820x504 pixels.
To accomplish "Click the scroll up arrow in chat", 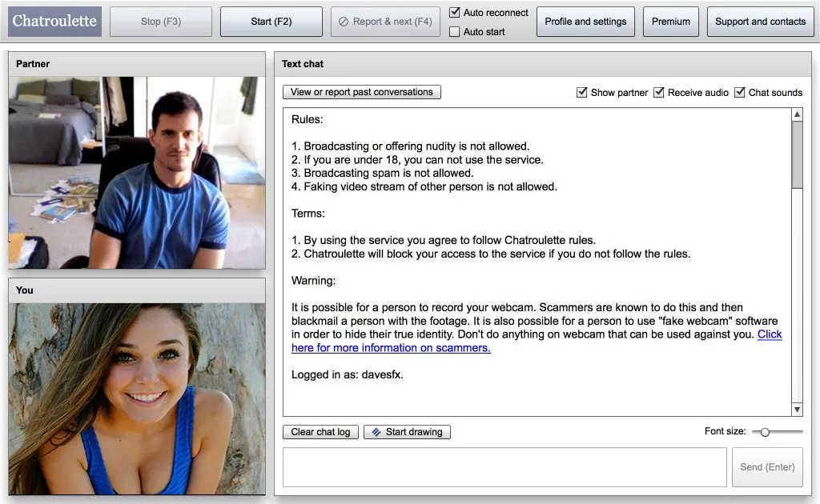I will (797, 114).
